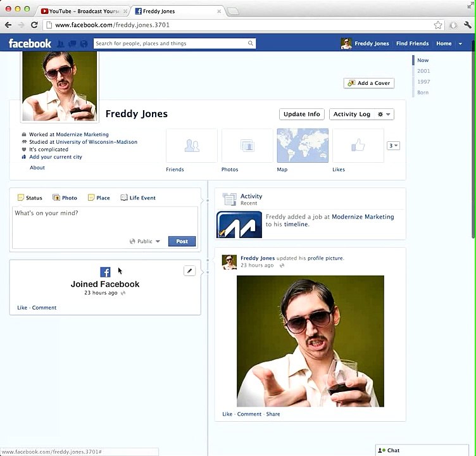The image size is (476, 456).
Task: Click the browser back arrow
Action: click(8, 25)
